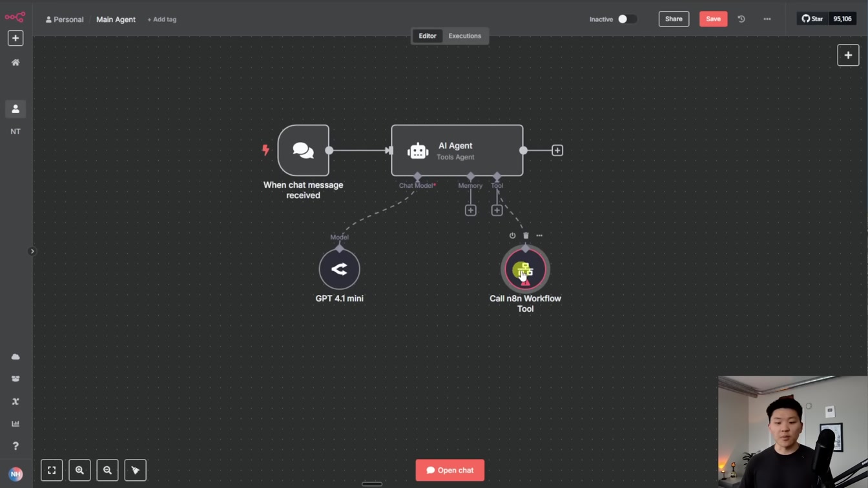Open the nodes panel with canvas plus button

tap(848, 55)
